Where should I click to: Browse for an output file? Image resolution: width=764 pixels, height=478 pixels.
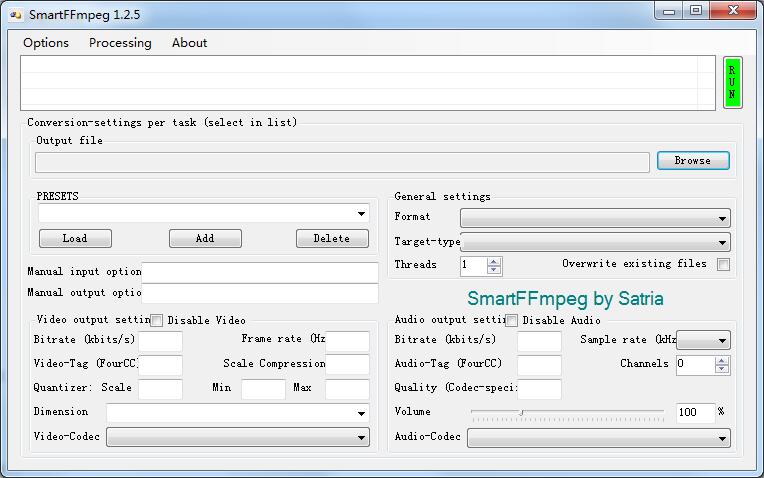click(x=693, y=160)
